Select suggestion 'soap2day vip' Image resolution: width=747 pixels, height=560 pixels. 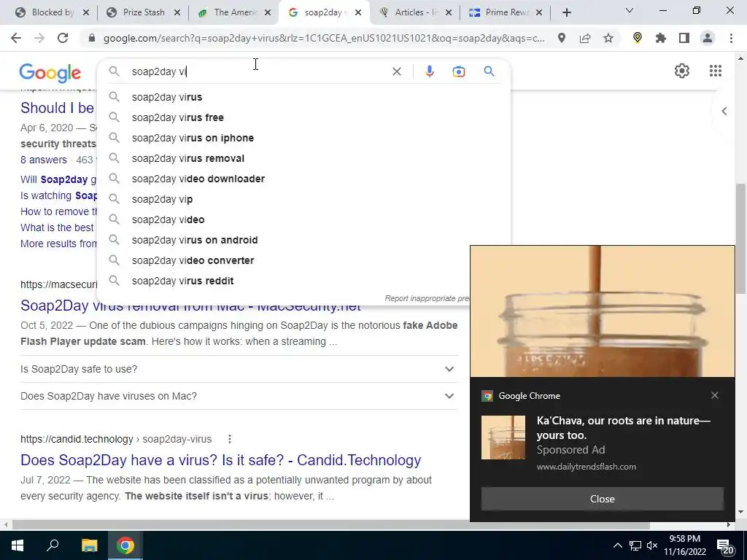point(303,200)
